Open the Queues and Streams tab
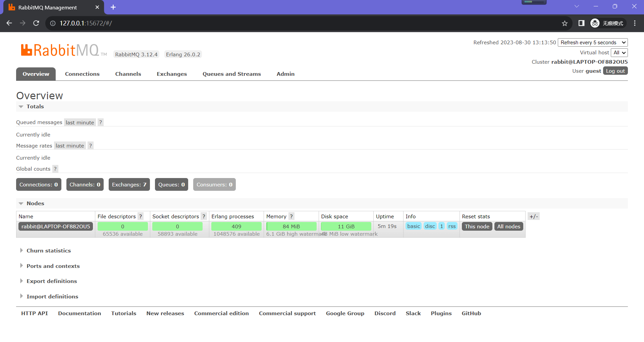 (x=232, y=74)
